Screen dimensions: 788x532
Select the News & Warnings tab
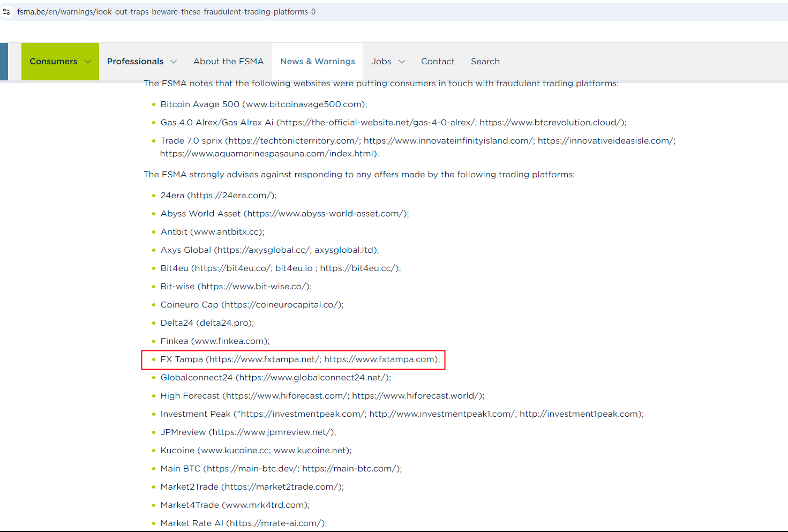[317, 62]
